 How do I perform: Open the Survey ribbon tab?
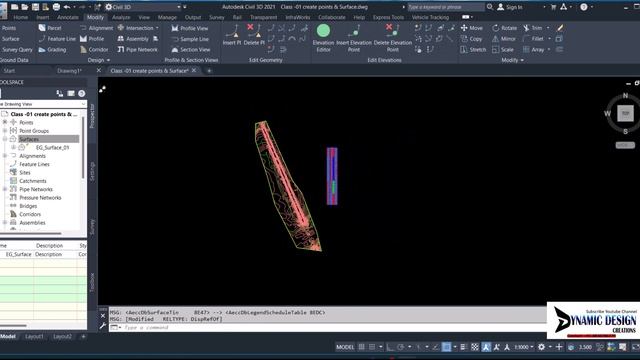(x=217, y=17)
